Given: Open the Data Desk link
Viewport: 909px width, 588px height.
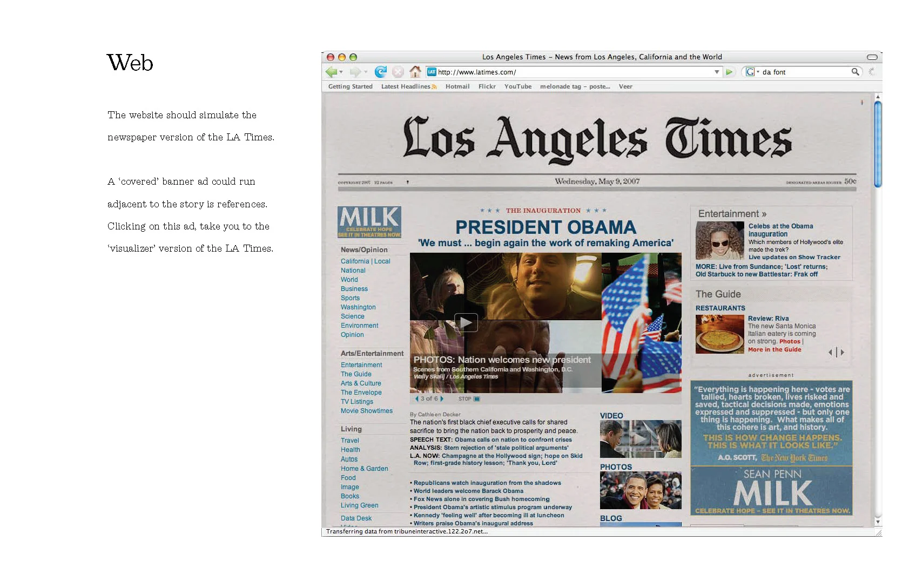Looking at the screenshot, I should click(x=356, y=518).
